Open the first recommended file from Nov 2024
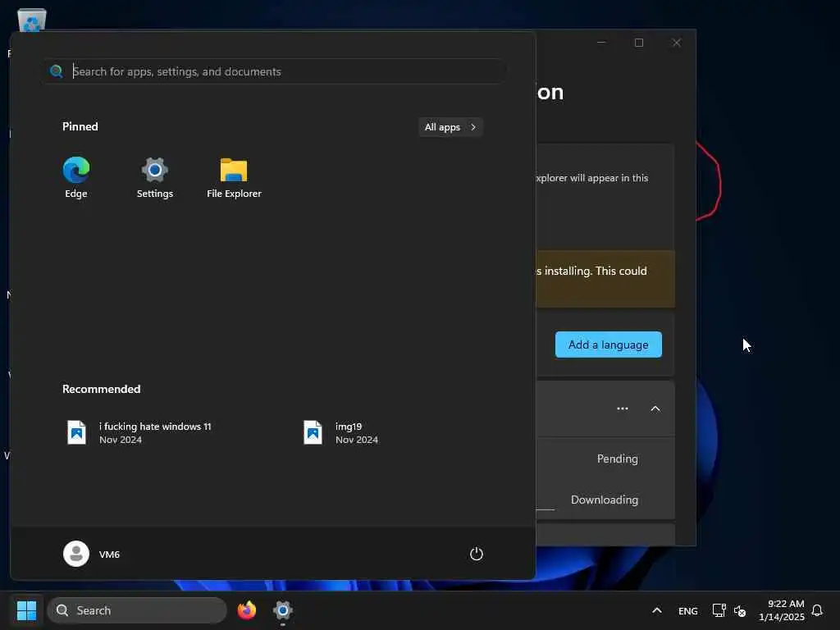This screenshot has width=840, height=630. coord(139,432)
